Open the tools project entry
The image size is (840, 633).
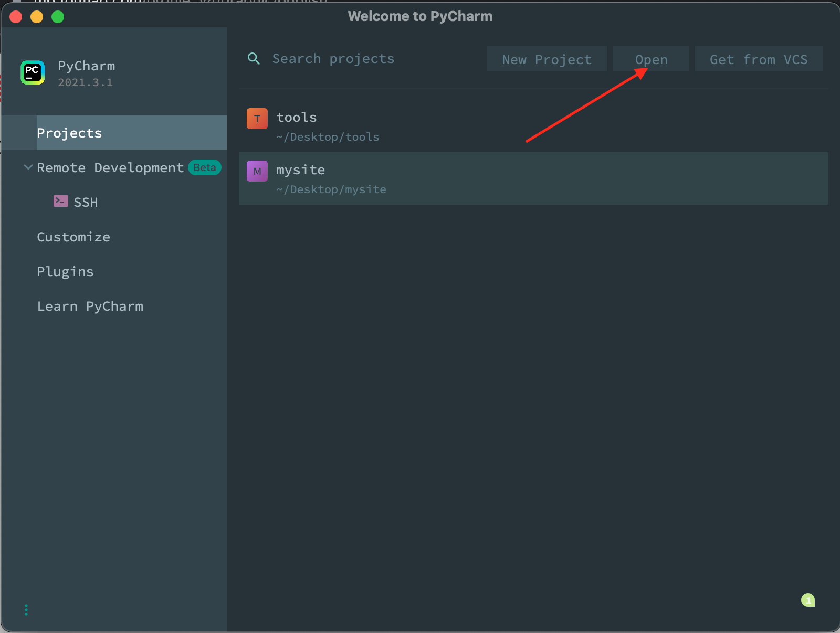coord(534,126)
